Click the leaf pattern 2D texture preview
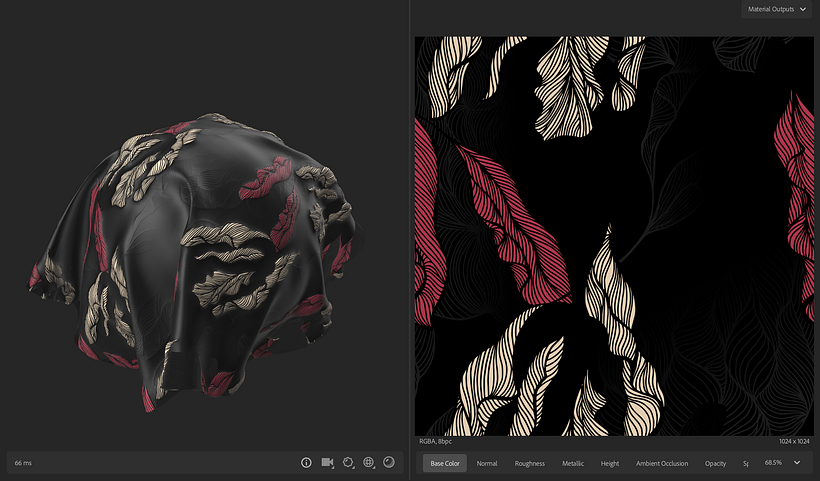This screenshot has height=481, width=820. 614,235
